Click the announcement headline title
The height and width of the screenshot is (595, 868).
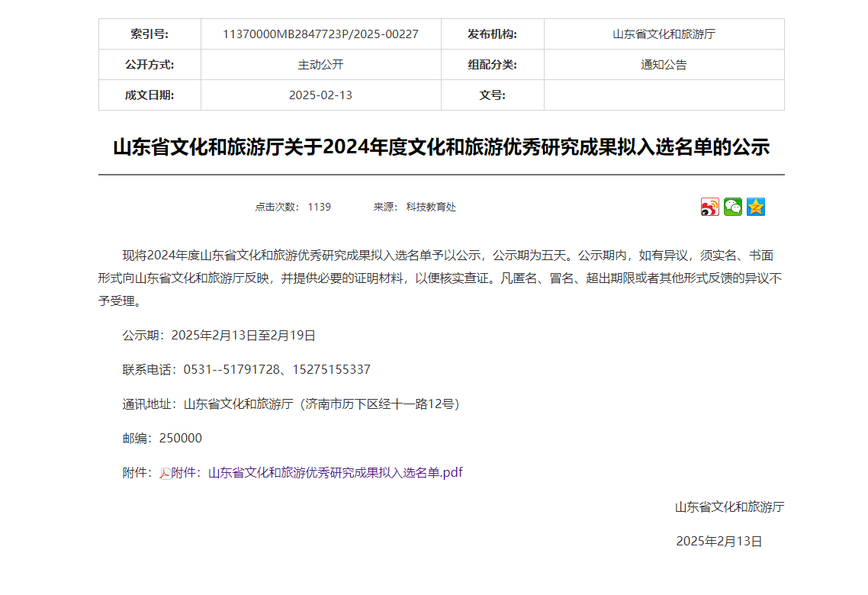[441, 147]
